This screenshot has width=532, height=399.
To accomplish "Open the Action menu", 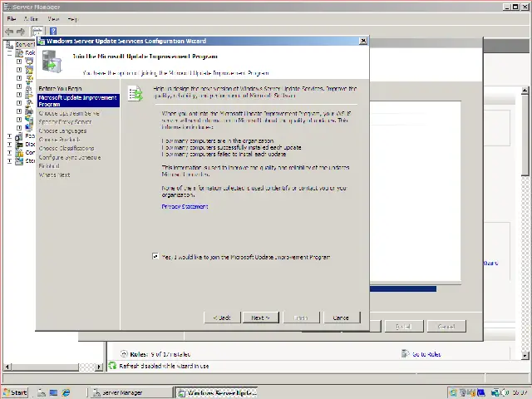I will click(31, 19).
